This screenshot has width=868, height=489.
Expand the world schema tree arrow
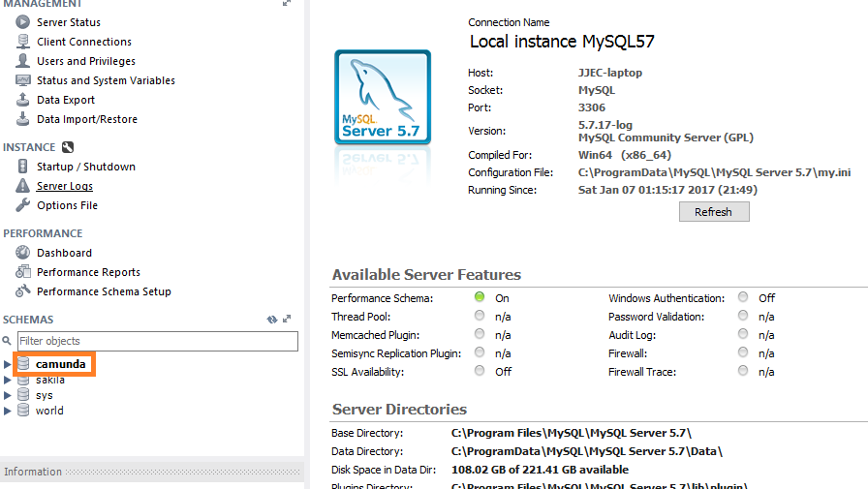[x=7, y=411]
